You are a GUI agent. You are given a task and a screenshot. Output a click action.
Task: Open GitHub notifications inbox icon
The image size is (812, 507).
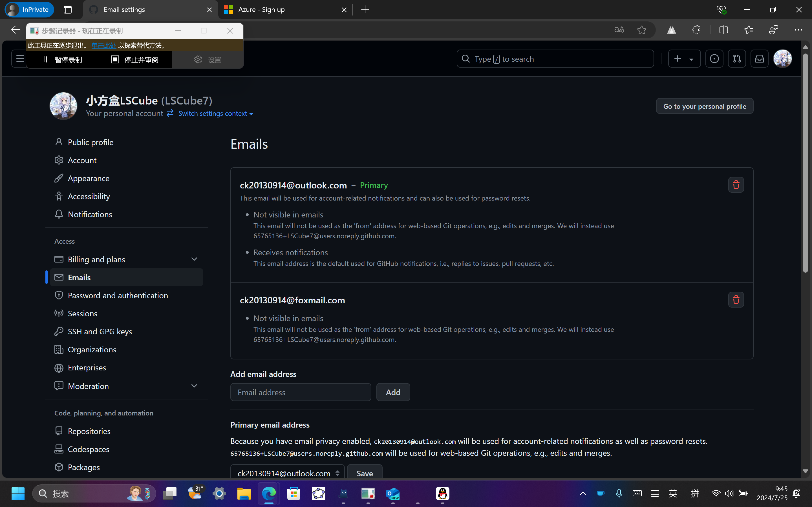[759, 59]
